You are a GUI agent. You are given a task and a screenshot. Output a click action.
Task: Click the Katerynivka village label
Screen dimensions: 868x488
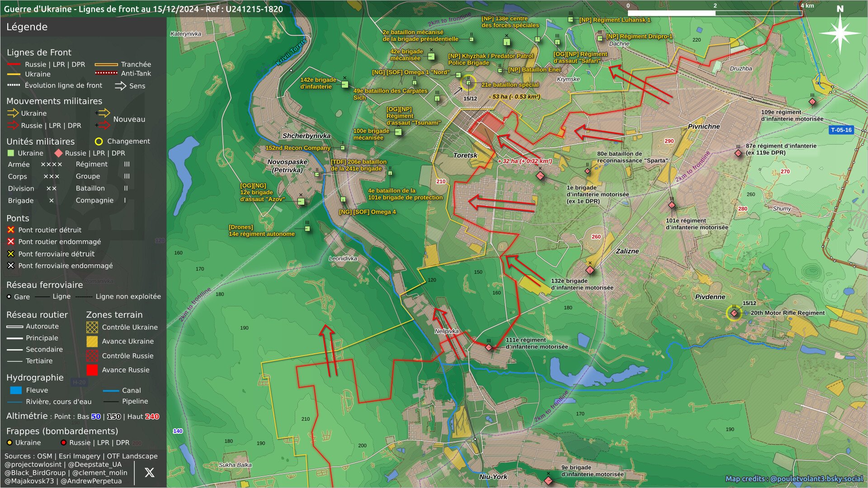point(186,34)
